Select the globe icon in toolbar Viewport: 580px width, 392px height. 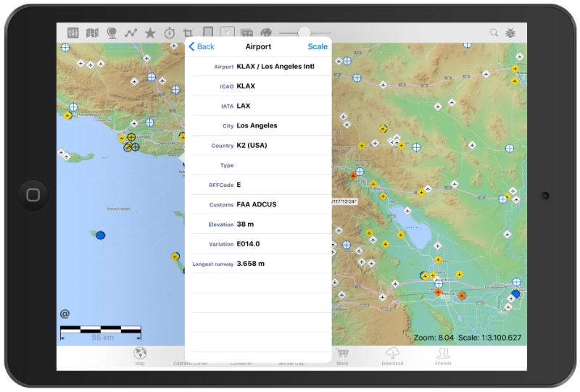point(112,33)
